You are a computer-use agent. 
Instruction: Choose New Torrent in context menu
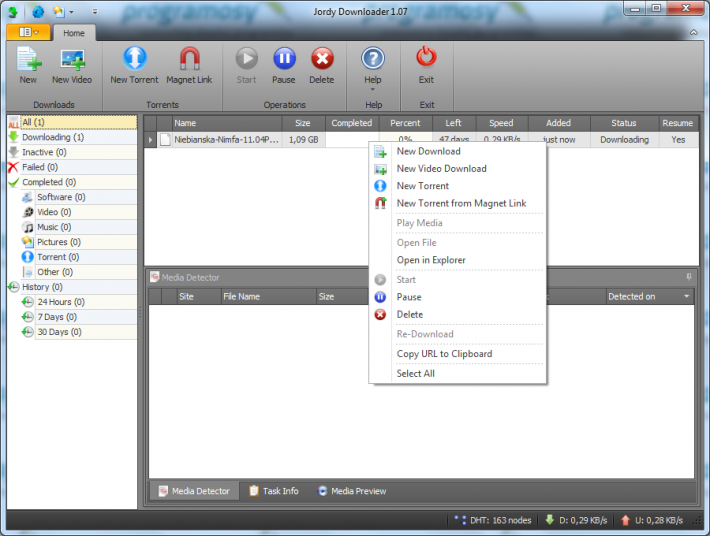[x=457, y=186]
